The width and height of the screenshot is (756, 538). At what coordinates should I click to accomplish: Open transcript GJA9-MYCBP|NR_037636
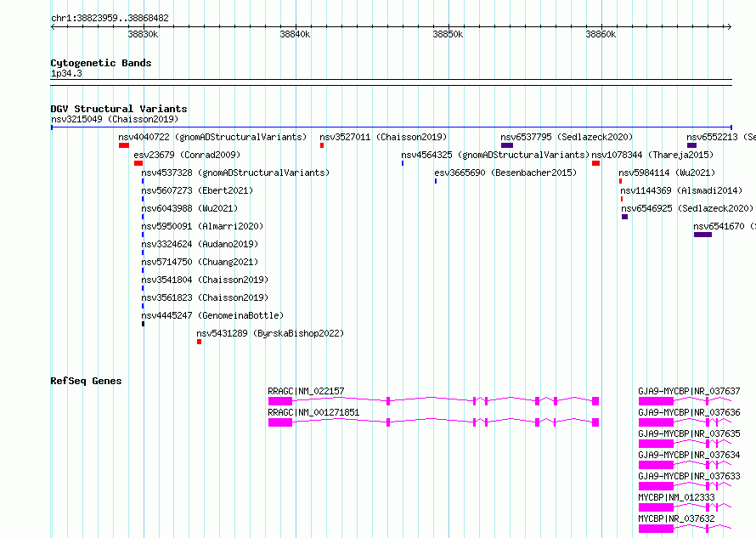pyautogui.click(x=689, y=412)
